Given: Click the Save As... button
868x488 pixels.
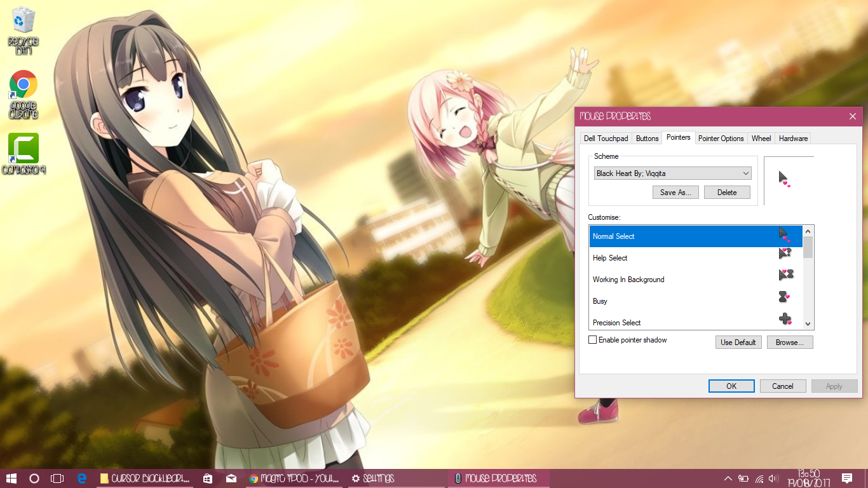Looking at the screenshot, I should tap(675, 193).
